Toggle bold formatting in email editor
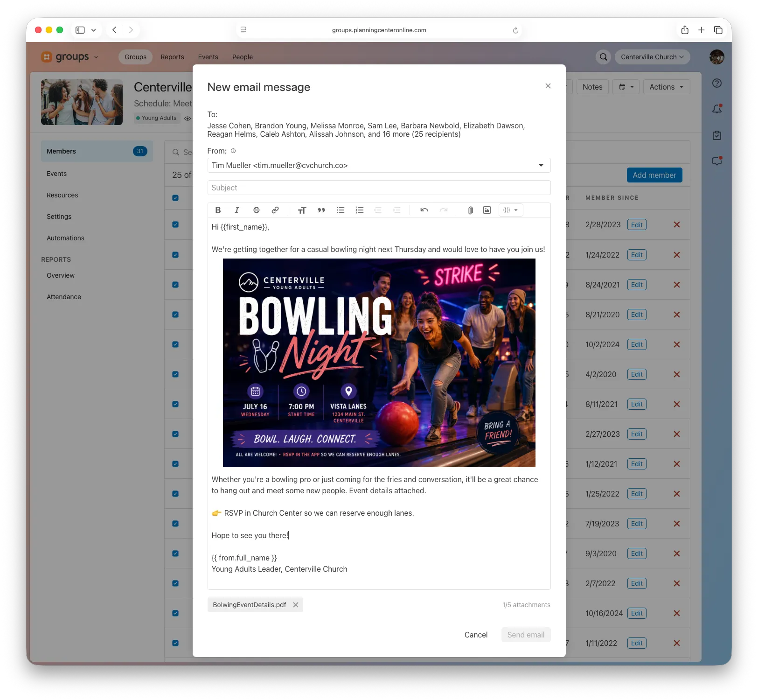758x700 pixels. click(x=218, y=210)
